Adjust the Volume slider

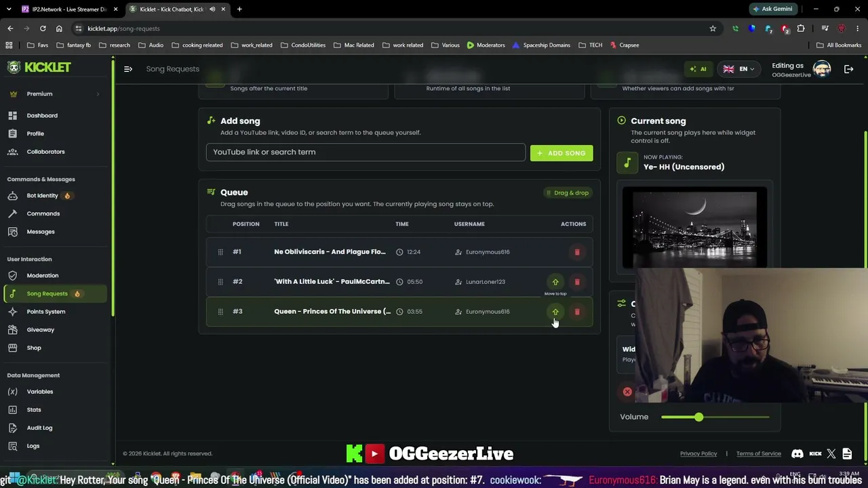click(715, 417)
